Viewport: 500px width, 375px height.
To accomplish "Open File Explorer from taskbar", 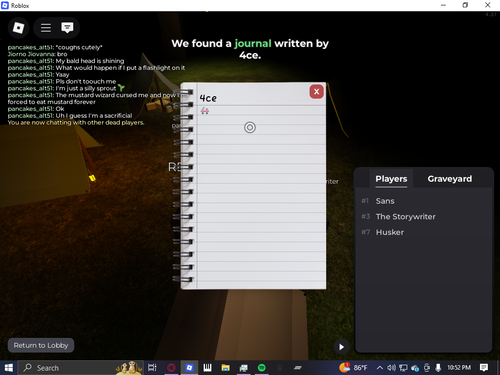I will [x=225, y=368].
